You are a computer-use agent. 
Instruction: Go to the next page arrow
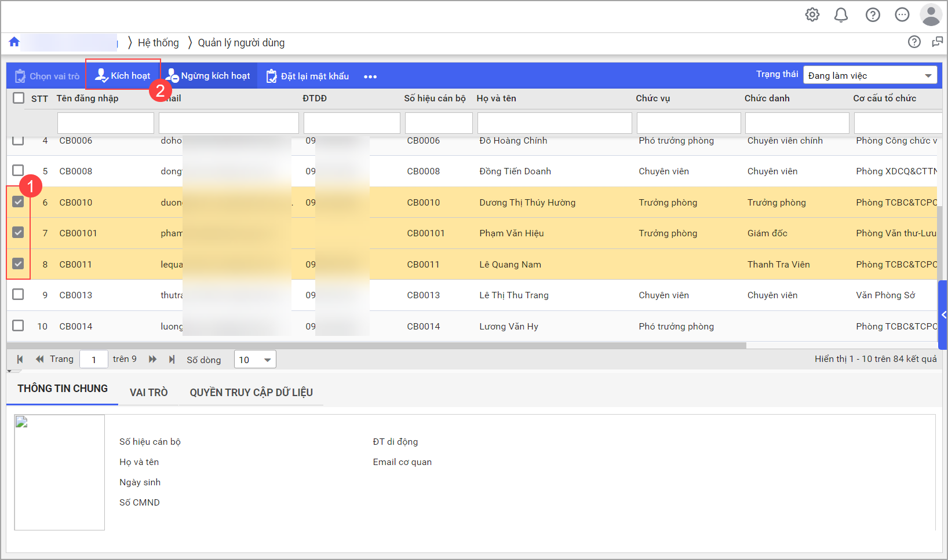point(152,359)
